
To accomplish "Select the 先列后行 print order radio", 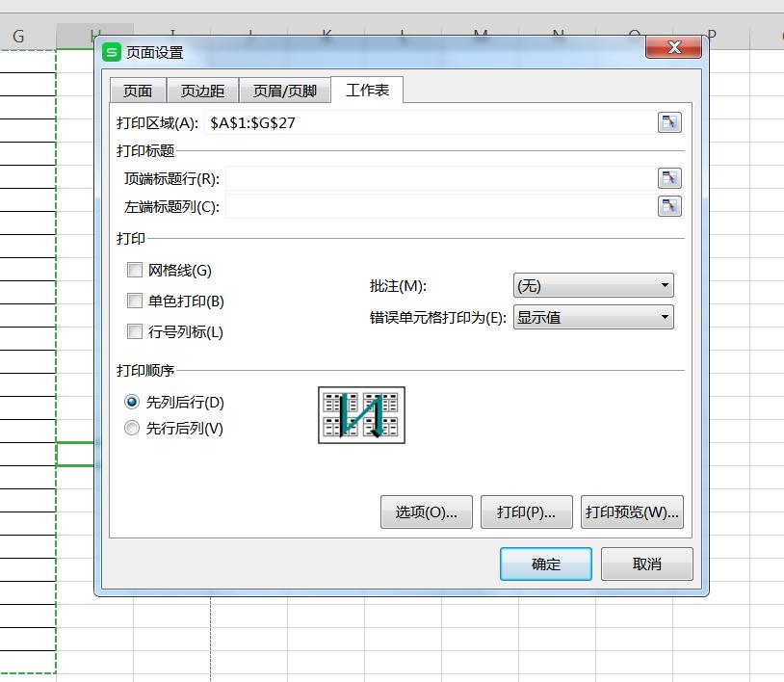I will [x=131, y=403].
